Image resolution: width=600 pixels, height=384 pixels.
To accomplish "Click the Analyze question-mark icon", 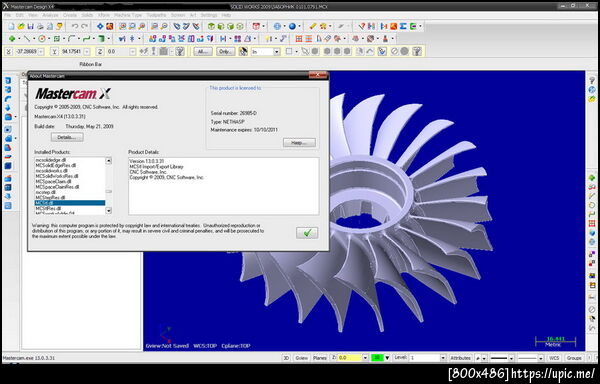I will pos(362,26).
